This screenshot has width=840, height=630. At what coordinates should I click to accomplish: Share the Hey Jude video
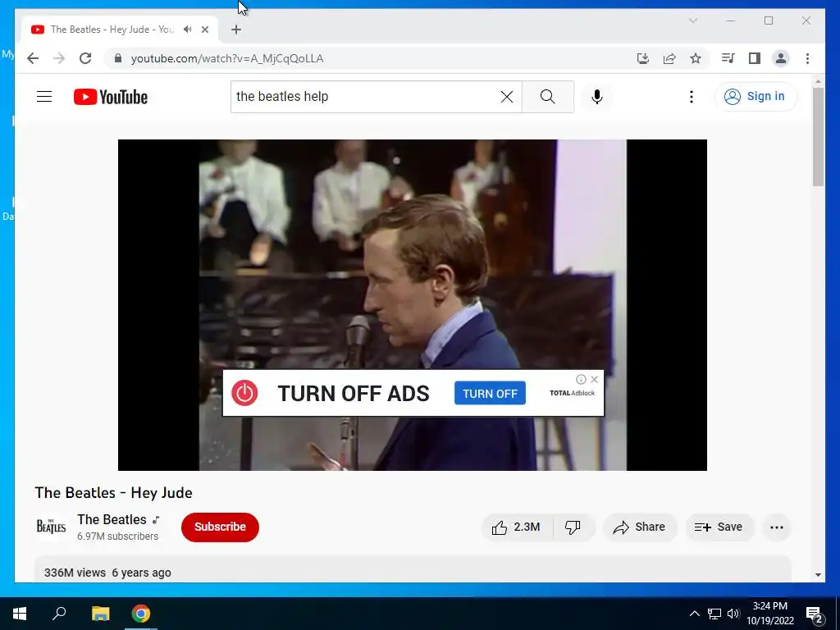[x=640, y=527]
